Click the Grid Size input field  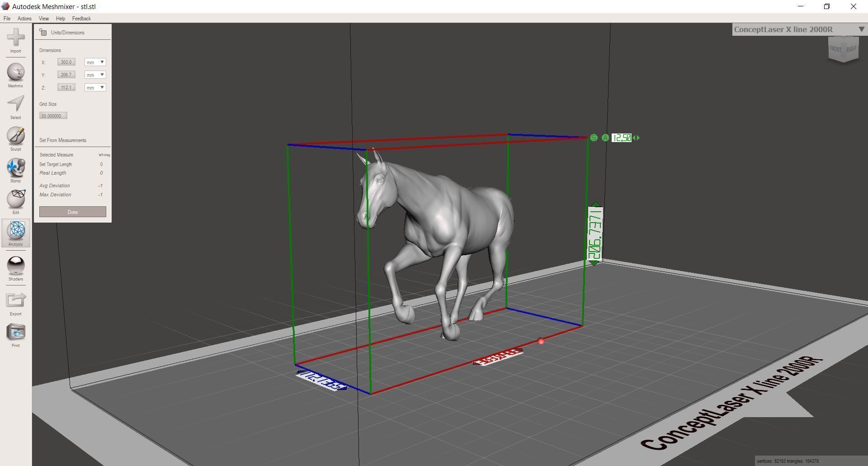point(53,115)
